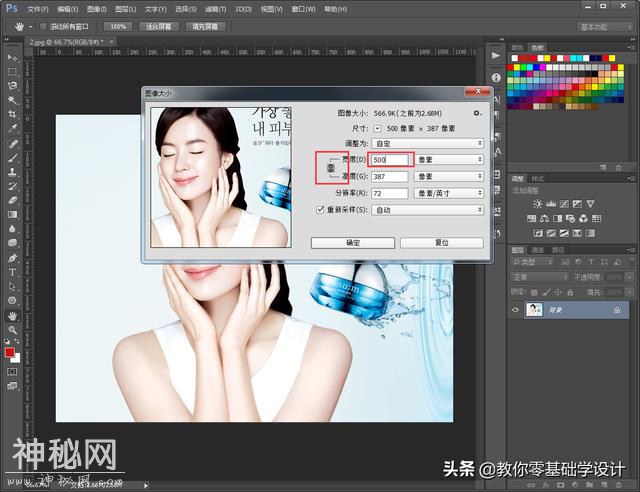The width and height of the screenshot is (640, 492).
Task: Select the Magic Wand tool
Action: click(x=12, y=100)
